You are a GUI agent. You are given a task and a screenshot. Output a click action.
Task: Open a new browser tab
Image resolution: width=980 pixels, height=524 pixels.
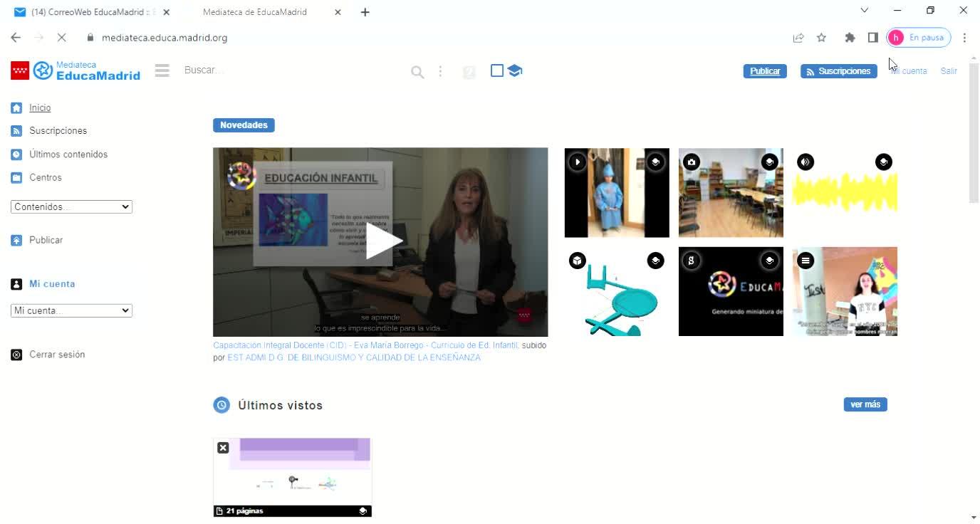365,12
